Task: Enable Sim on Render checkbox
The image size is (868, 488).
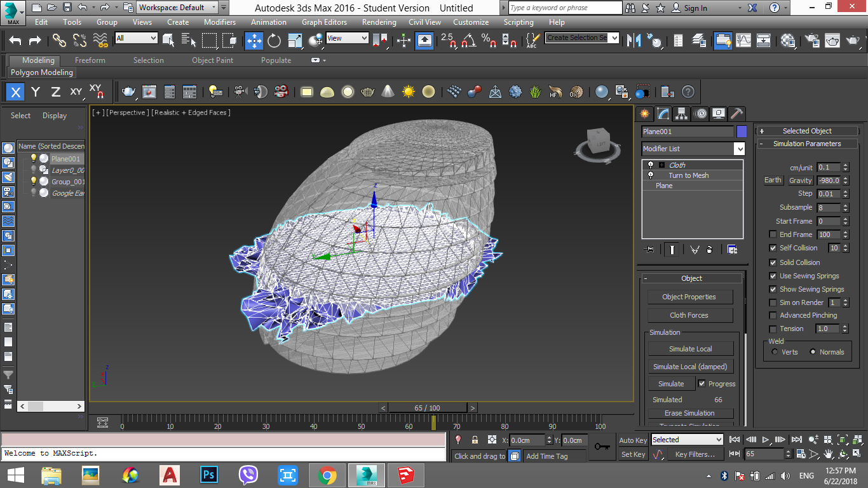Action: [773, 302]
